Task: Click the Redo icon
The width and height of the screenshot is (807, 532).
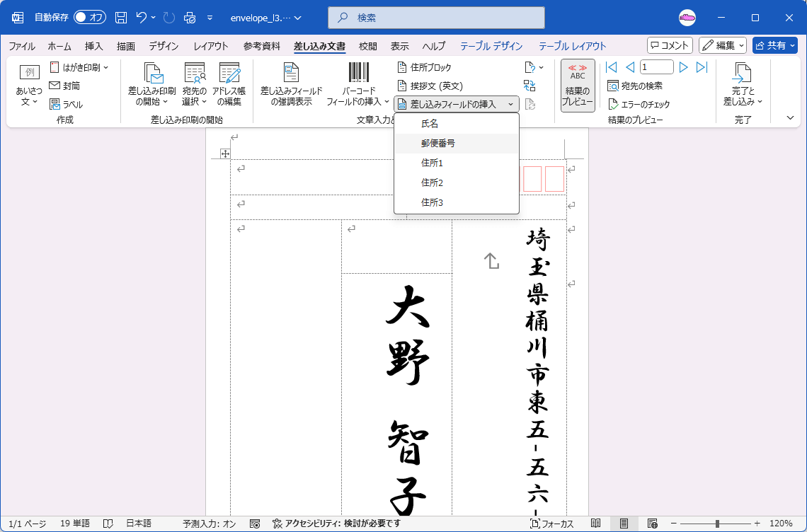Action: [x=168, y=18]
